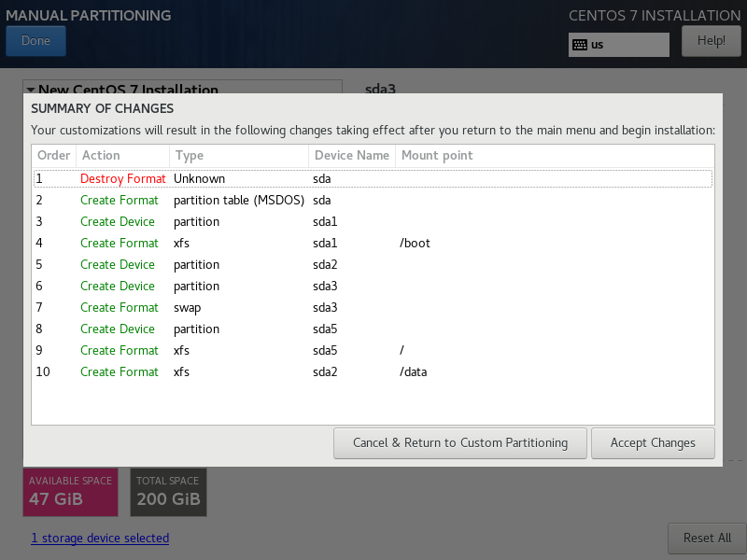
Task: Click Reset All button
Action: point(706,538)
